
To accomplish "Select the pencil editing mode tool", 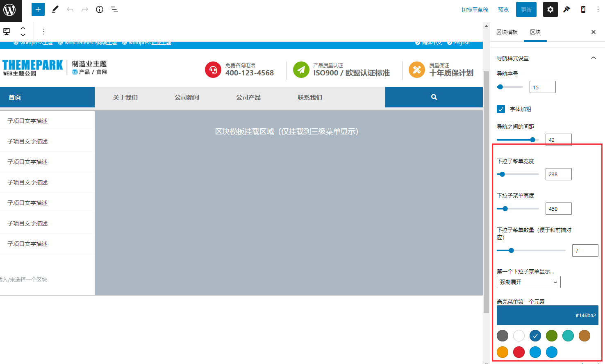I will click(x=55, y=9).
